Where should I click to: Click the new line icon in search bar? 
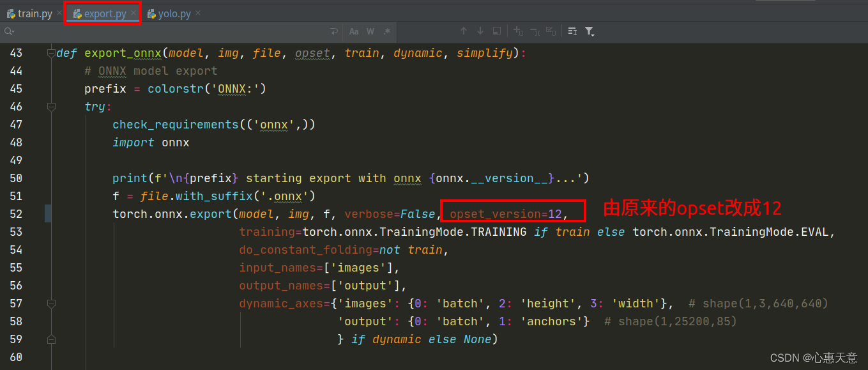[x=334, y=31]
